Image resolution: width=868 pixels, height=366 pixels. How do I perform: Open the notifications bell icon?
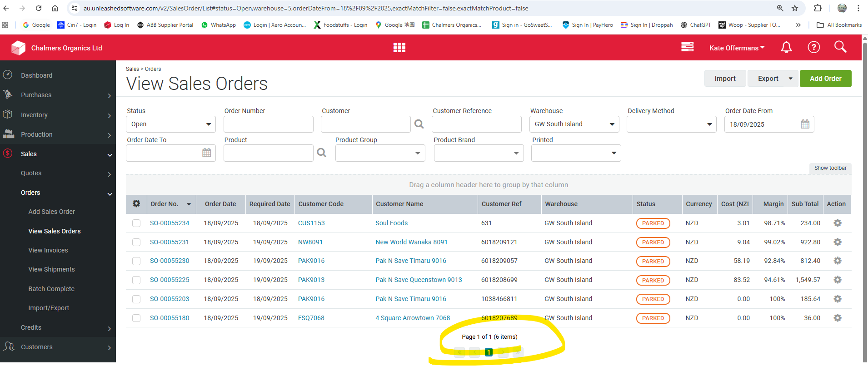pos(786,47)
